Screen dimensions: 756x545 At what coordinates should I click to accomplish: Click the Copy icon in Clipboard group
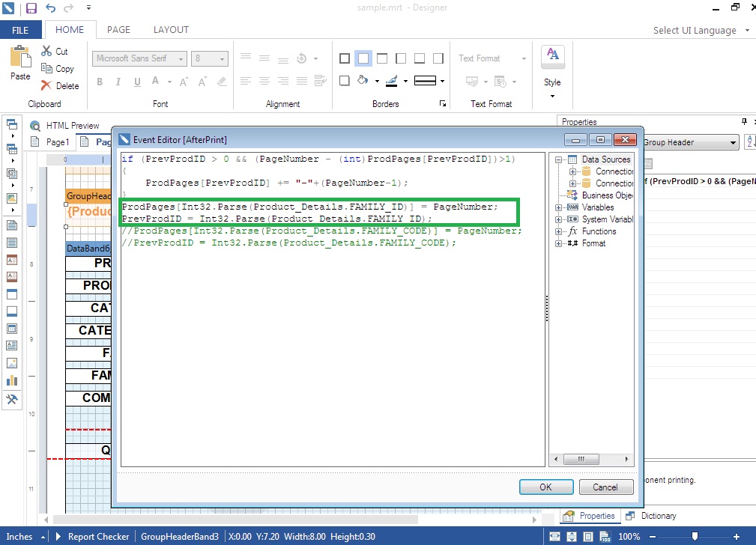[x=46, y=68]
